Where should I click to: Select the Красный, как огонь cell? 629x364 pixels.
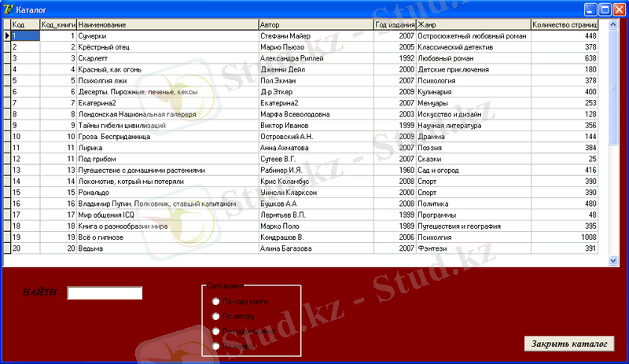[167, 69]
